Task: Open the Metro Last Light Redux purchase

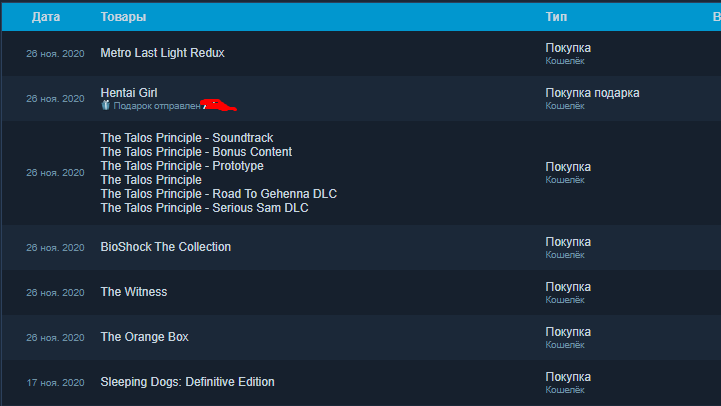Action: pyautogui.click(x=162, y=53)
